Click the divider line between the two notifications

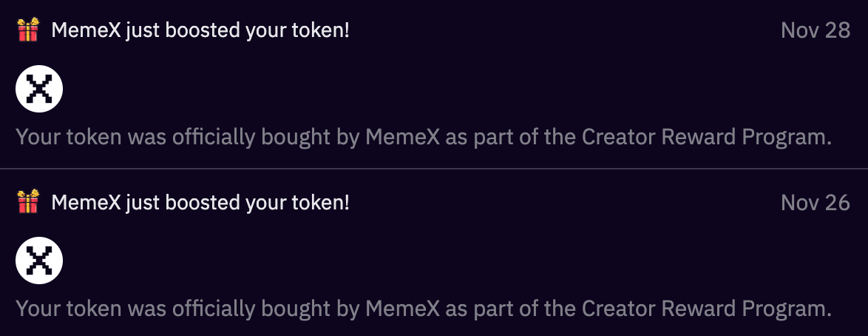[434, 169]
